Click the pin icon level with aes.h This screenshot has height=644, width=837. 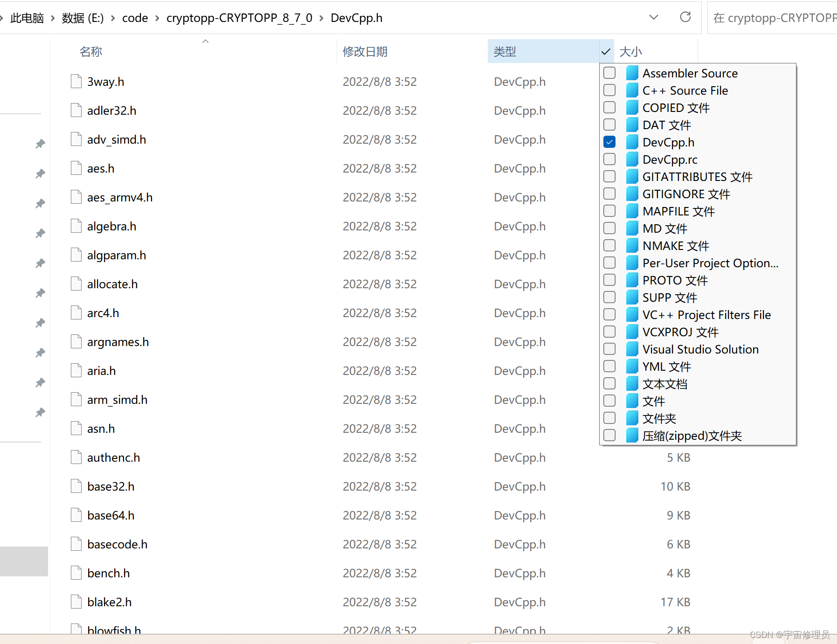41,173
